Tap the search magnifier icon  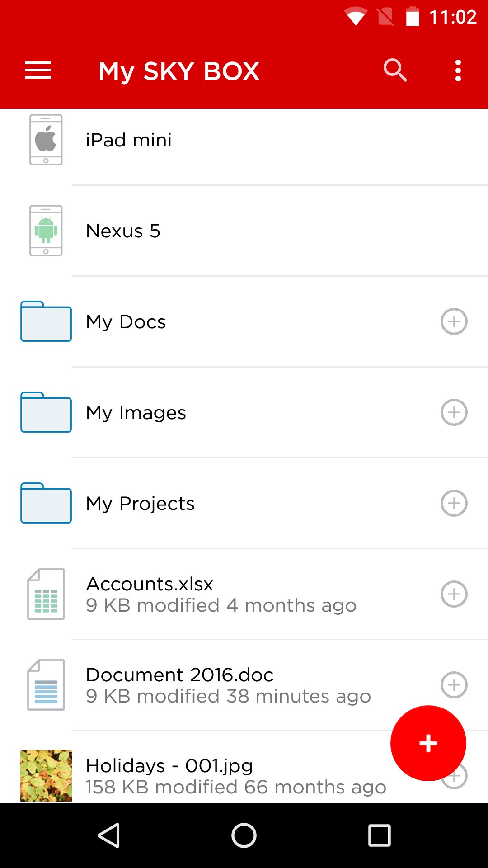395,71
